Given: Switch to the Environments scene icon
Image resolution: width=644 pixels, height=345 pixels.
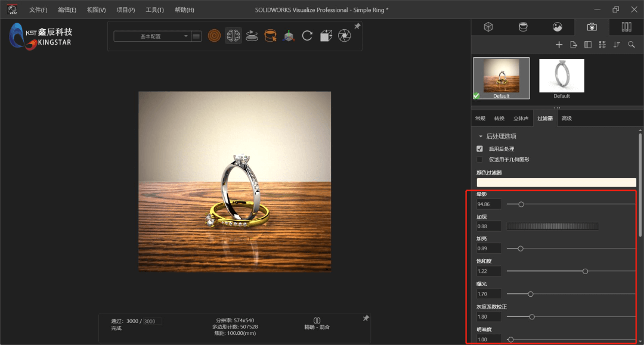Looking at the screenshot, I should click(556, 27).
